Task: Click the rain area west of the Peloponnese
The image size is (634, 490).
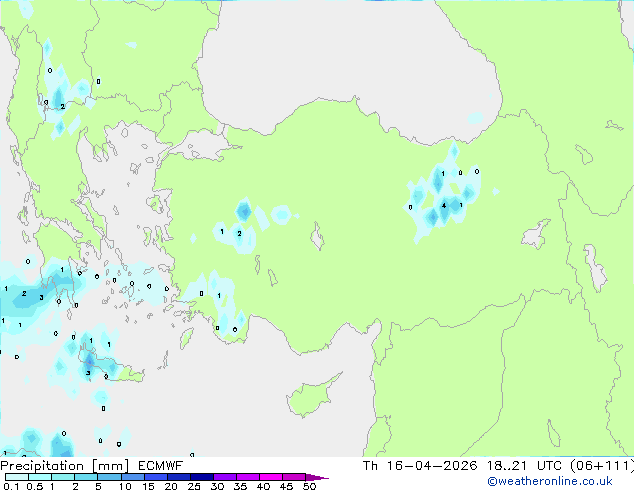Action: point(25,293)
